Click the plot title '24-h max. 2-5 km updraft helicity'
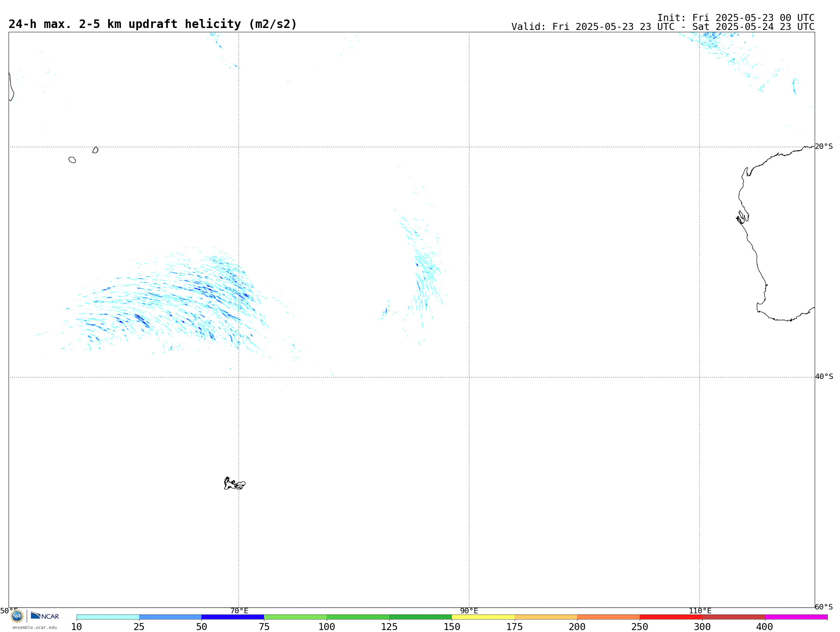Viewport: 840px width, 632px height. tap(152, 24)
